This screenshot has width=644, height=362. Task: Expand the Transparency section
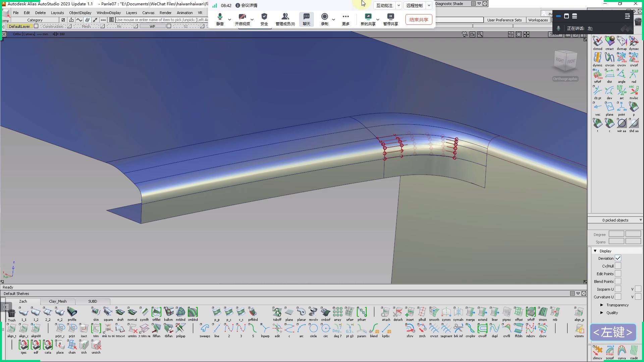[602, 305]
